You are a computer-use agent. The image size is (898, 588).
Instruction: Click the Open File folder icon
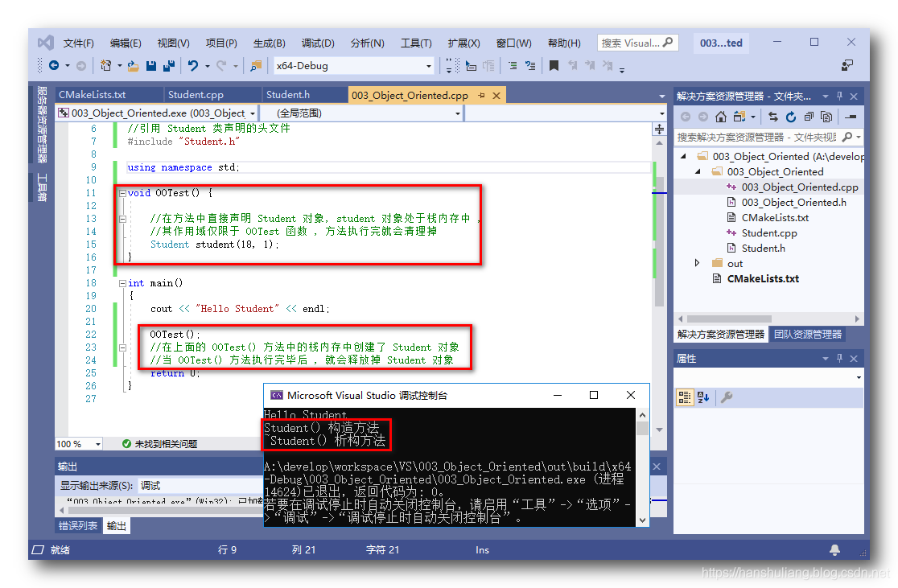(133, 66)
